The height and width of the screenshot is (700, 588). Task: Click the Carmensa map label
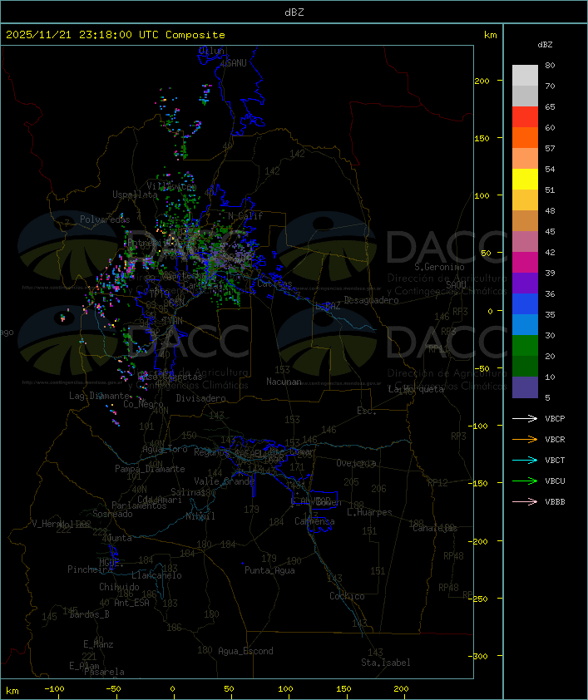pyautogui.click(x=314, y=521)
